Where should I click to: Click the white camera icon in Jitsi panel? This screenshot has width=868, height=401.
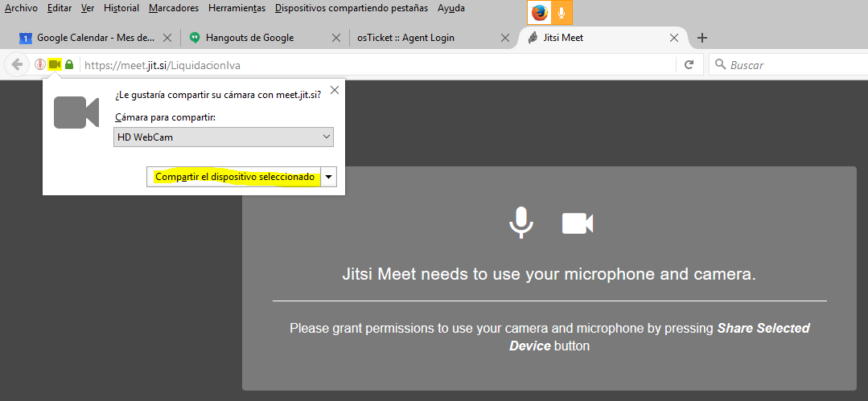click(578, 223)
